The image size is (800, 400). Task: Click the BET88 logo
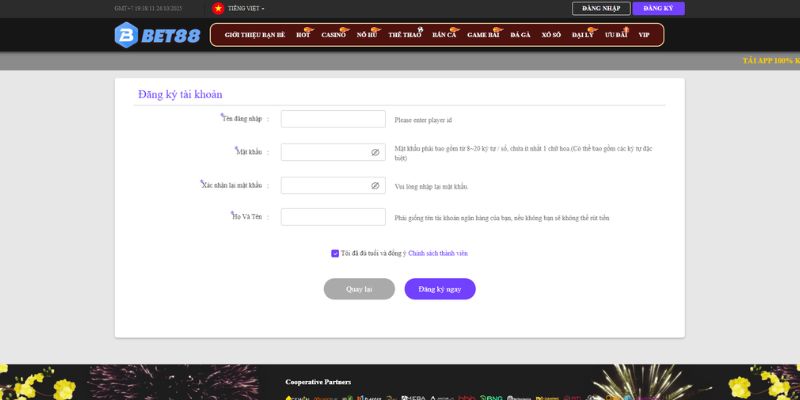click(157, 35)
